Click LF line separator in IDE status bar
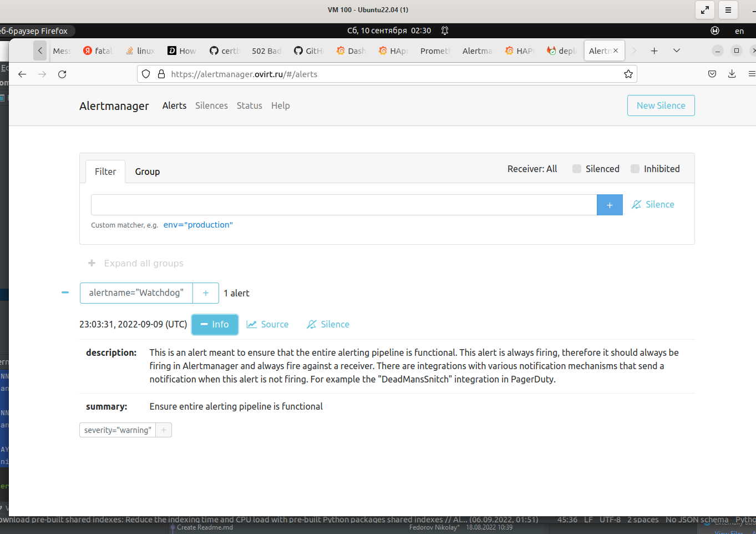This screenshot has width=756, height=534. 588,520
